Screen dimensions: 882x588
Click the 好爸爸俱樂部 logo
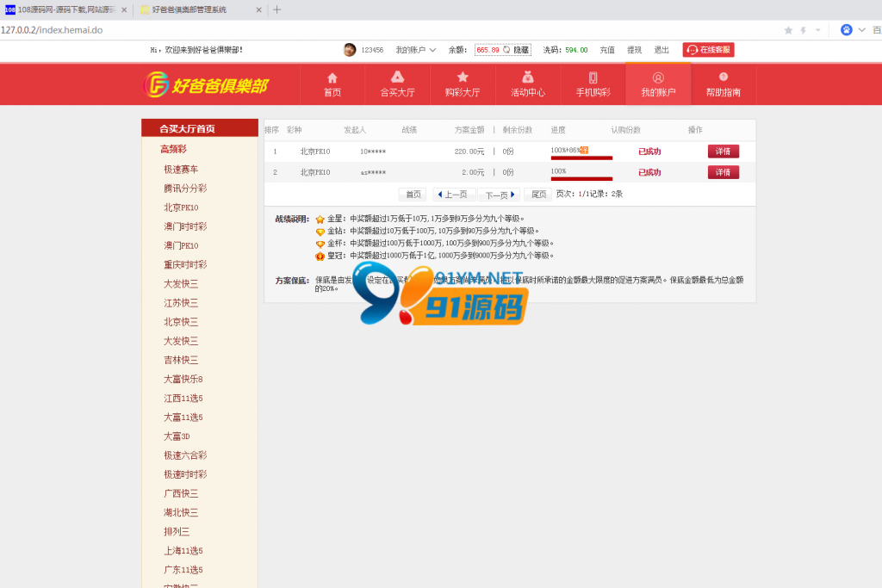(x=206, y=84)
